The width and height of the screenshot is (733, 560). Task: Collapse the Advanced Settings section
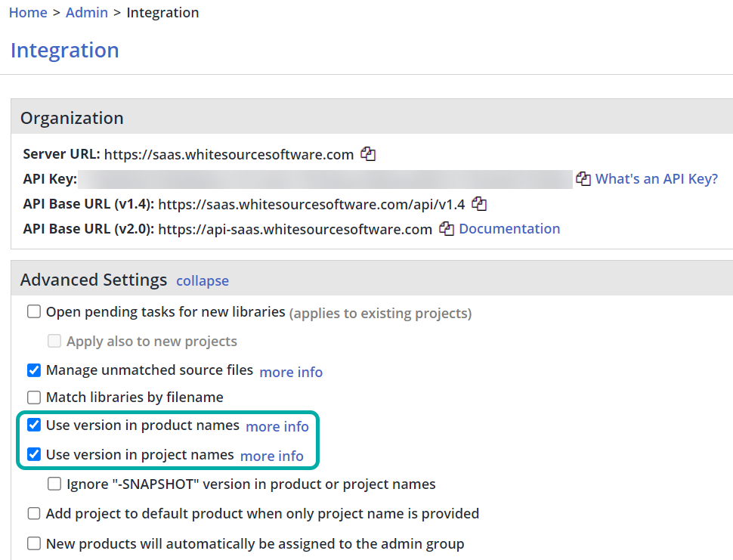click(202, 281)
